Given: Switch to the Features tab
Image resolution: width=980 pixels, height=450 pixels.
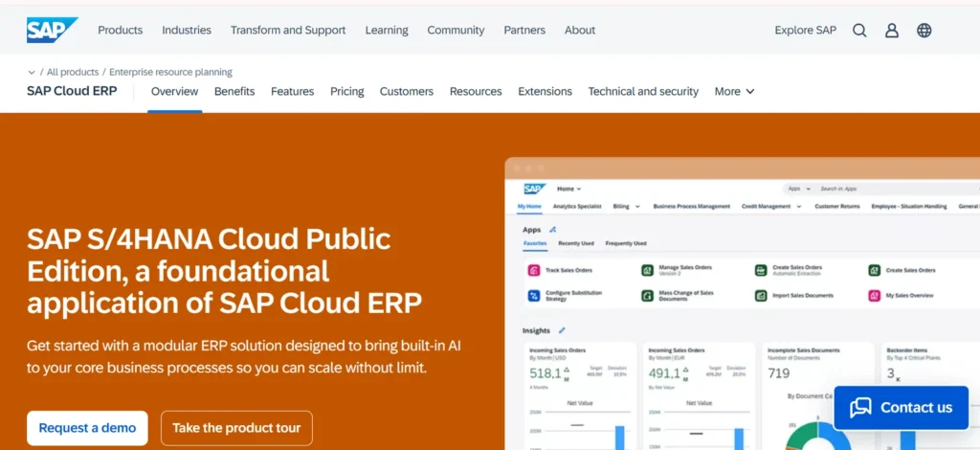Looking at the screenshot, I should click(293, 91).
